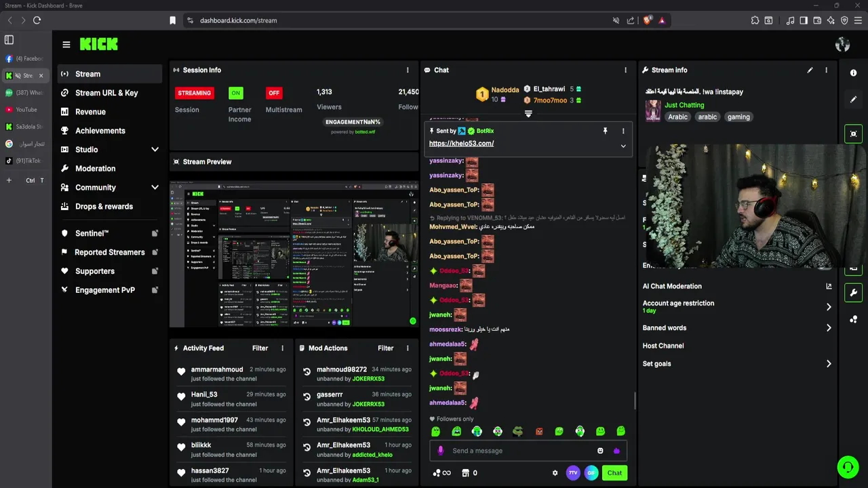Expand the pinned message chevron
This screenshot has height=488, width=868.
pyautogui.click(x=623, y=146)
